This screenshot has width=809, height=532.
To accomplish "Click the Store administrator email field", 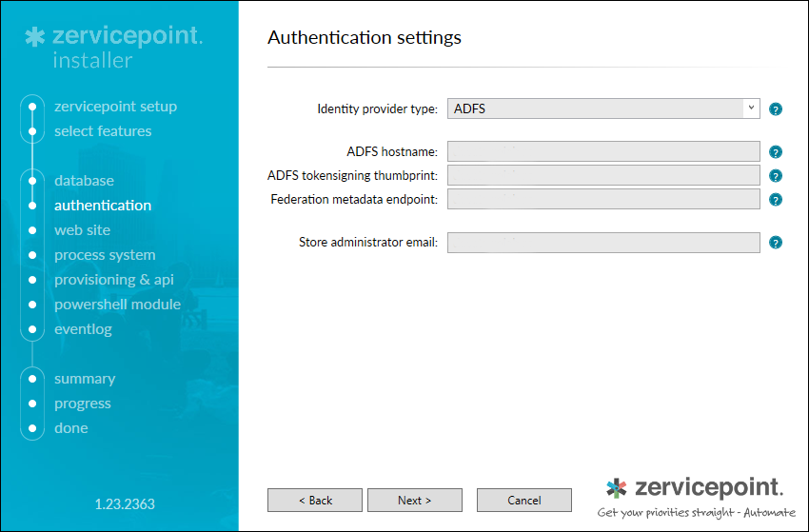I will [x=603, y=242].
